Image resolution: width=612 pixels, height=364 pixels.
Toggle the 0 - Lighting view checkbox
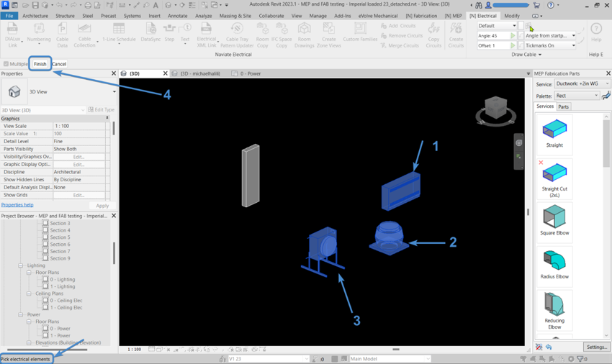pyautogui.click(x=45, y=279)
